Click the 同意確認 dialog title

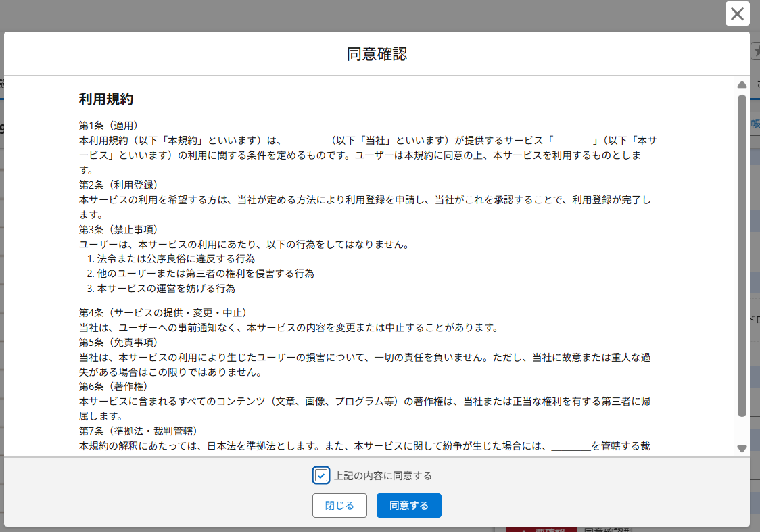[x=377, y=54]
